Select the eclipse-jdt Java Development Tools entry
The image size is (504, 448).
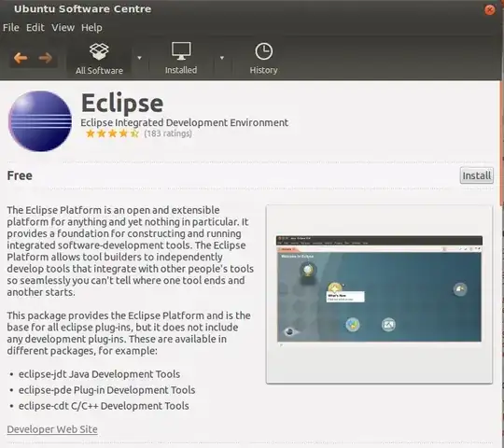[99, 374]
